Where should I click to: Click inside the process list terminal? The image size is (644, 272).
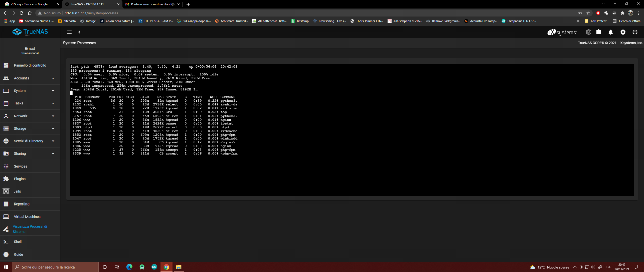352,130
